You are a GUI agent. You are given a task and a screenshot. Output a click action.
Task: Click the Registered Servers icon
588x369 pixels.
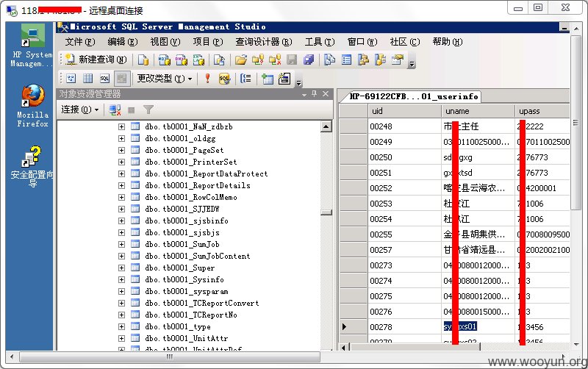coord(329,60)
